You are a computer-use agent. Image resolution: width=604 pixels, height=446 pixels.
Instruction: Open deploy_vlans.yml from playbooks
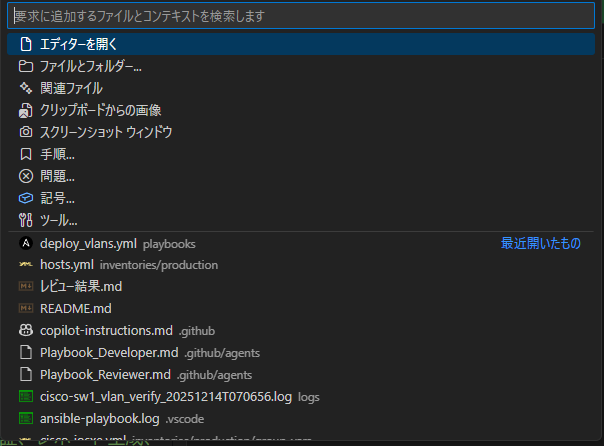89,243
